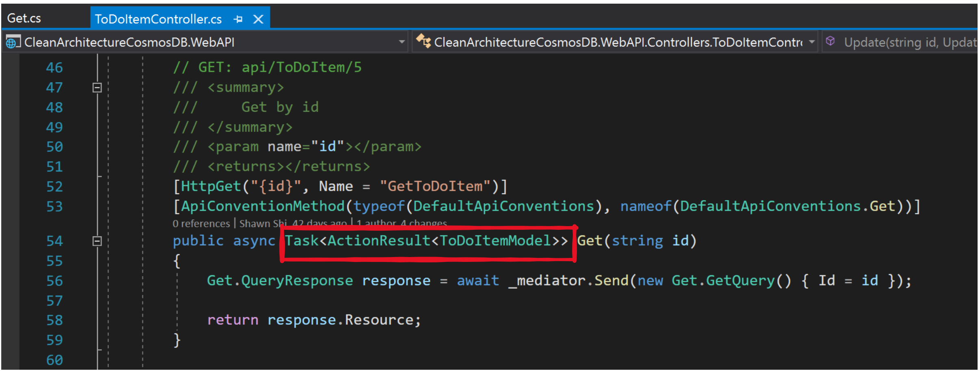The image size is (980, 375).
Task: Collapse the Get method at line 54
Action: (96, 241)
